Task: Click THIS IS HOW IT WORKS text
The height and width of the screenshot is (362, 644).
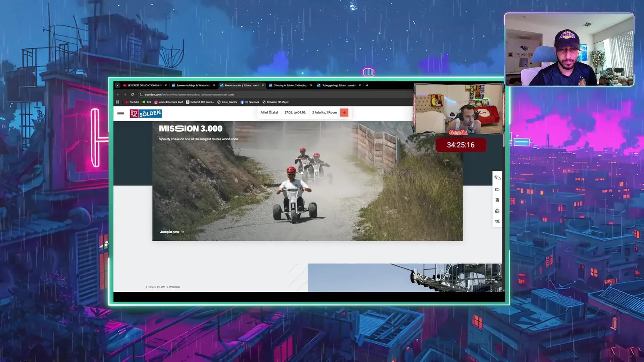Action: pos(163,287)
